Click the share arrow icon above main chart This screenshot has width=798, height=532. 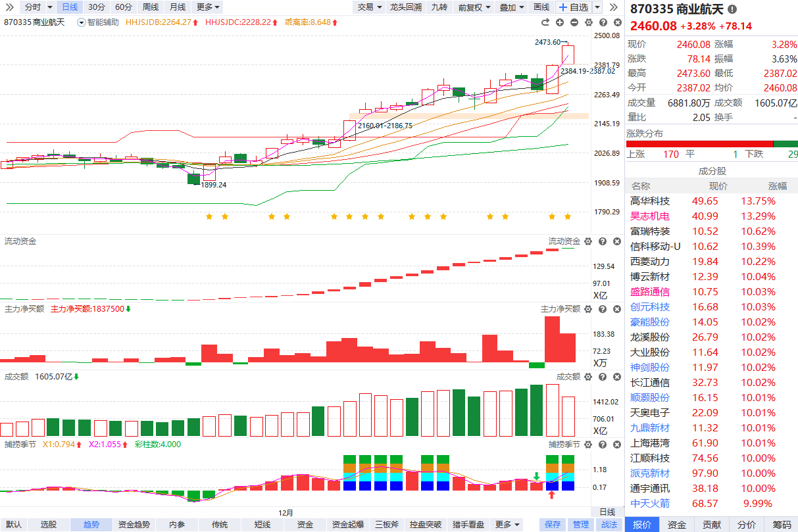point(546,22)
